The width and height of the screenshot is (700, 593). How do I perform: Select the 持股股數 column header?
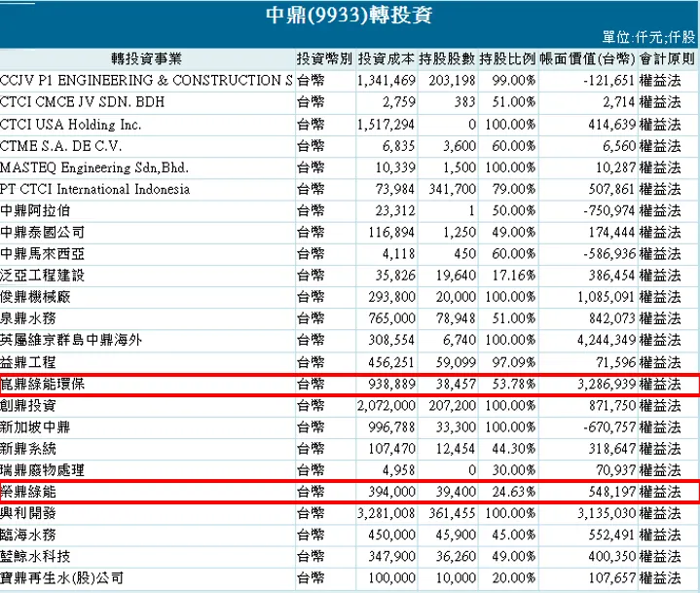(x=447, y=58)
